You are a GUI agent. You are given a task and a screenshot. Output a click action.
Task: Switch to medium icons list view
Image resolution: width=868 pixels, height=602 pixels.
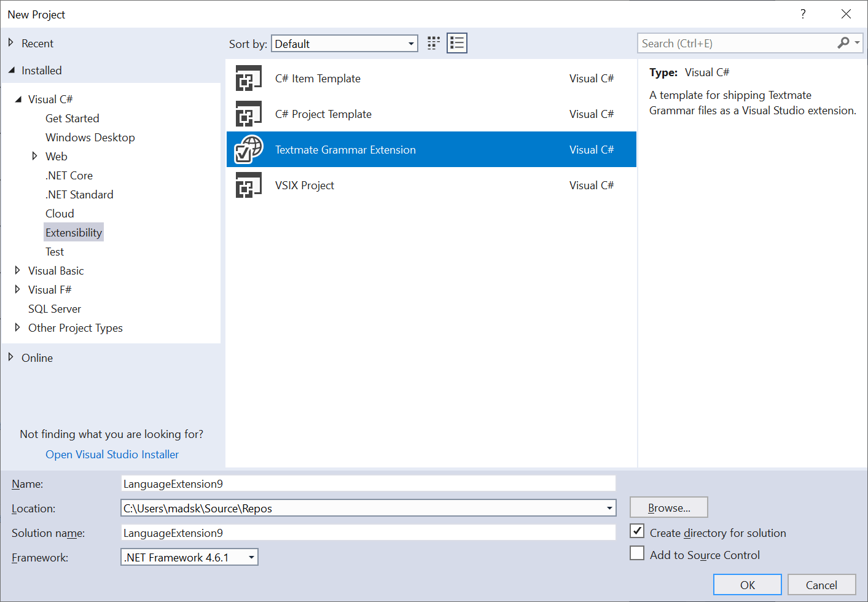[x=457, y=43]
